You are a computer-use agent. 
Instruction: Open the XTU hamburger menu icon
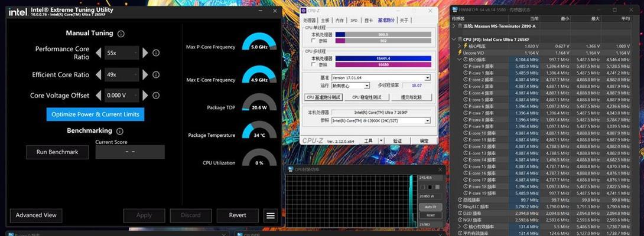point(270,215)
